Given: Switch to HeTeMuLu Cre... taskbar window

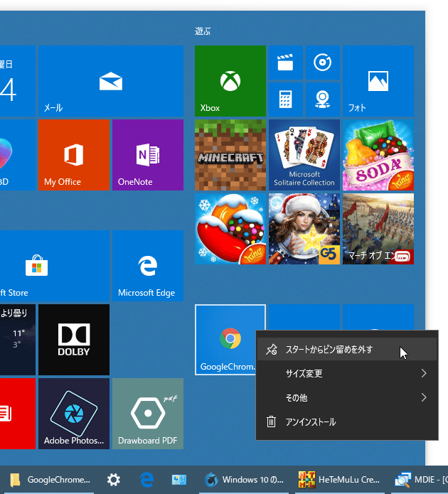Looking at the screenshot, I should click(339, 480).
